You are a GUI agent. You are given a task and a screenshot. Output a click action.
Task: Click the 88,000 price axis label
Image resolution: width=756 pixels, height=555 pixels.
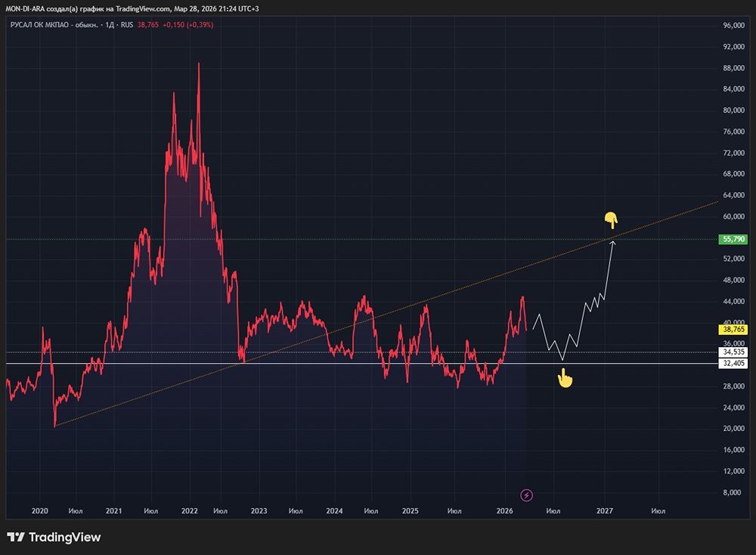coord(734,68)
